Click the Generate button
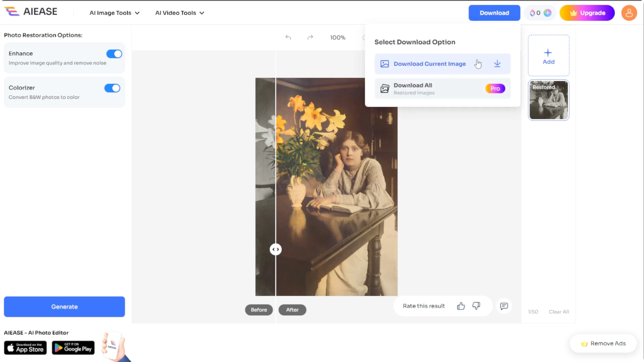Image resolution: width=644 pixels, height=362 pixels. [x=64, y=307]
